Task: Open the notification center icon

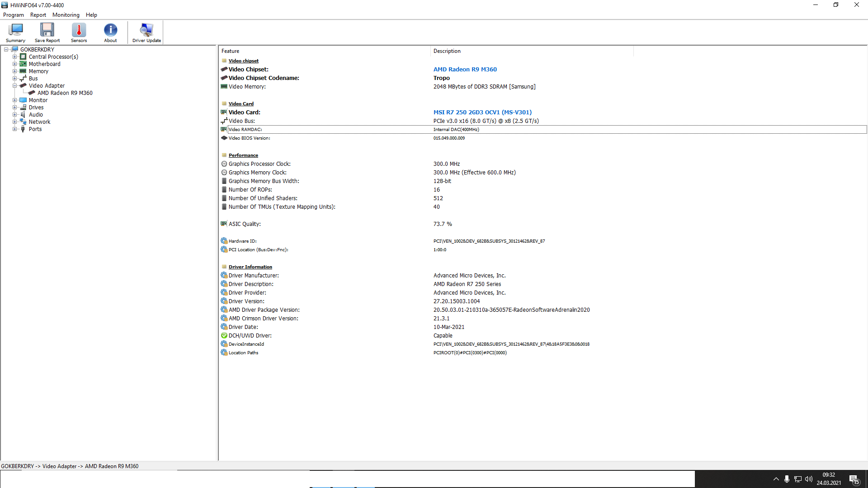Action: click(x=854, y=479)
